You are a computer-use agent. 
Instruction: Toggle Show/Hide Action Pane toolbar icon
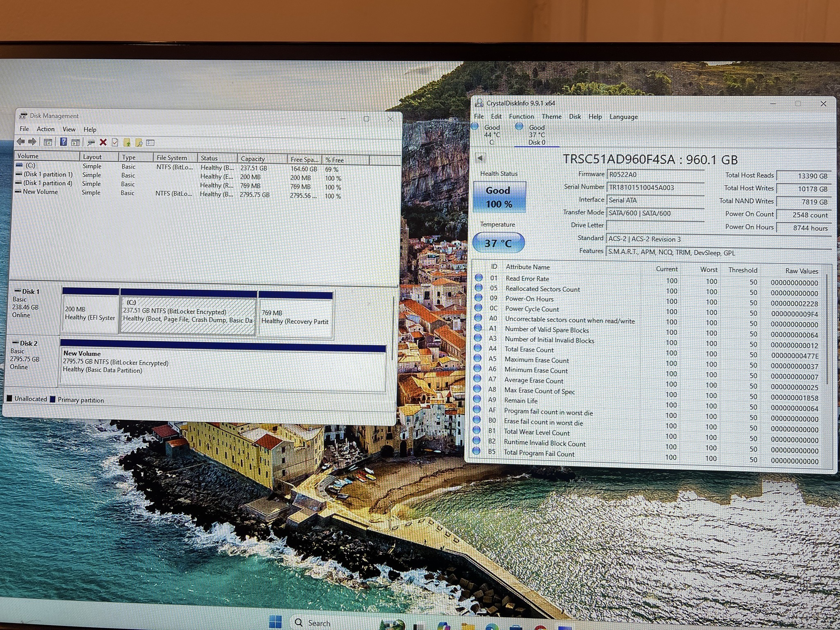(75, 142)
